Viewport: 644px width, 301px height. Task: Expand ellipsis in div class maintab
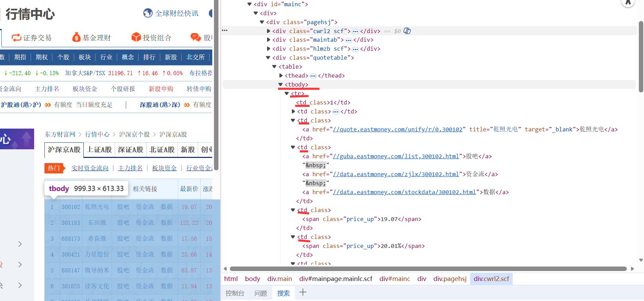(x=348, y=40)
